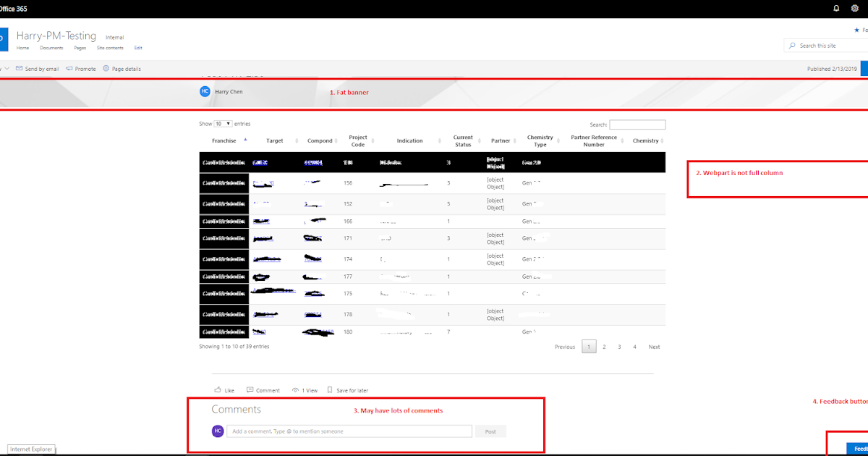The image size is (868, 456).
Task: Toggle sort on the Franchise column
Action: pos(223,140)
